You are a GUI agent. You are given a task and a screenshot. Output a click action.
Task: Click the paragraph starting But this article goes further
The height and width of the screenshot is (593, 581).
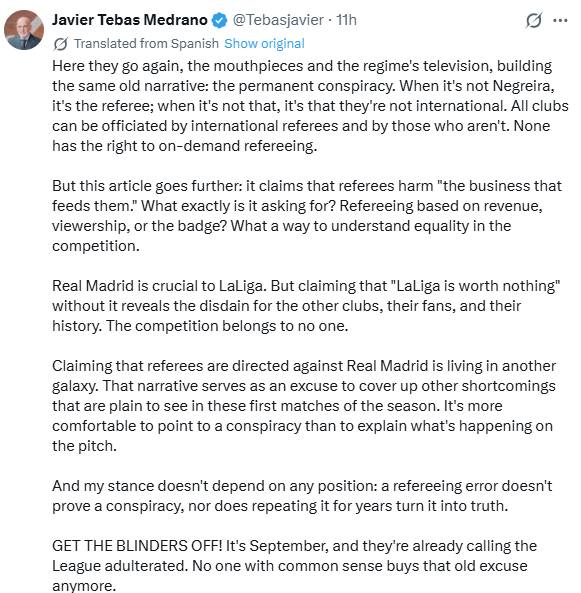click(307, 216)
